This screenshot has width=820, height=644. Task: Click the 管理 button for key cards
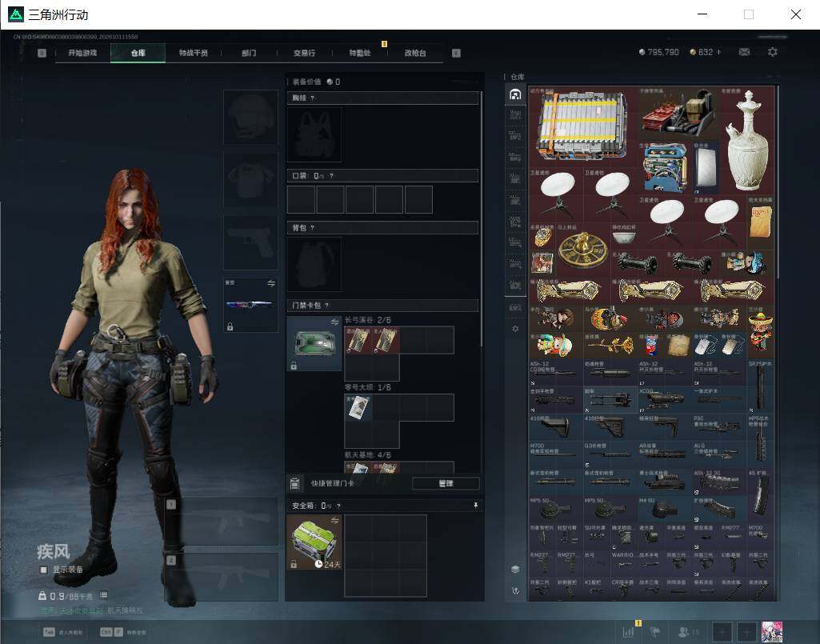(446, 483)
